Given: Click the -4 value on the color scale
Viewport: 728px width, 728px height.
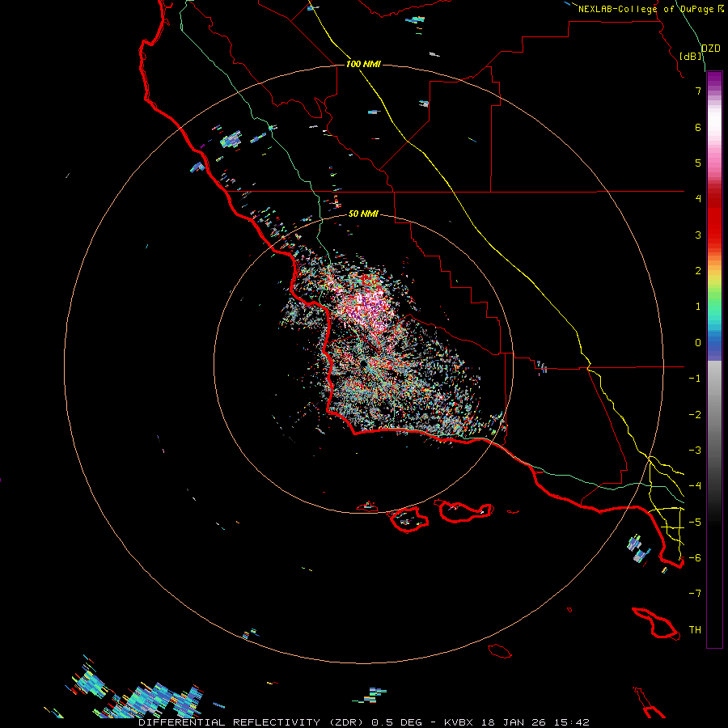Looking at the screenshot, I should pyautogui.click(x=695, y=486).
